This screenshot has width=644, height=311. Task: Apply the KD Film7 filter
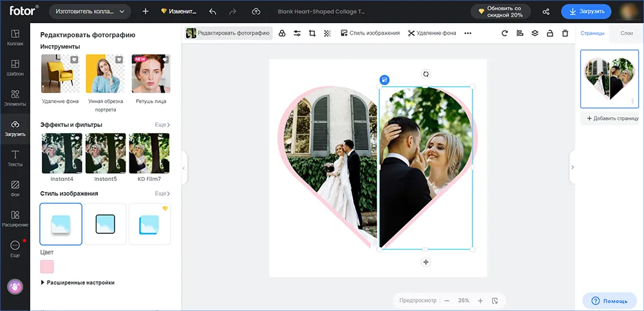(x=149, y=153)
